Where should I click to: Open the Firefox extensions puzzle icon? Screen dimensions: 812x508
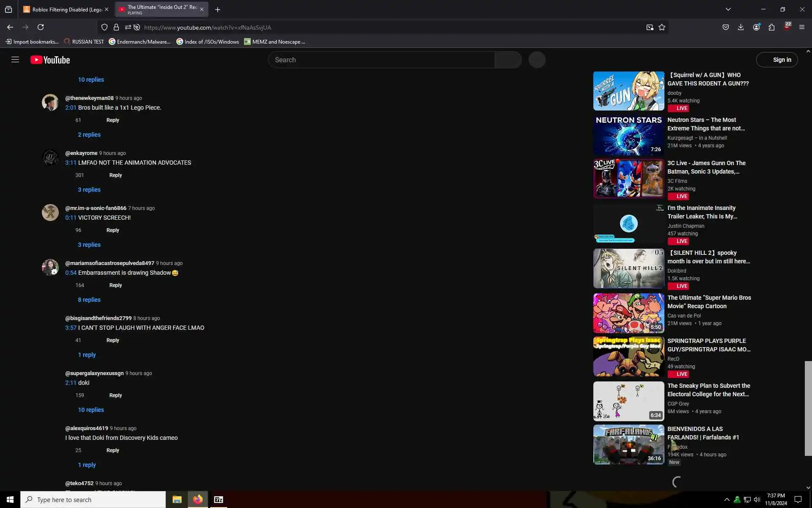click(x=771, y=27)
